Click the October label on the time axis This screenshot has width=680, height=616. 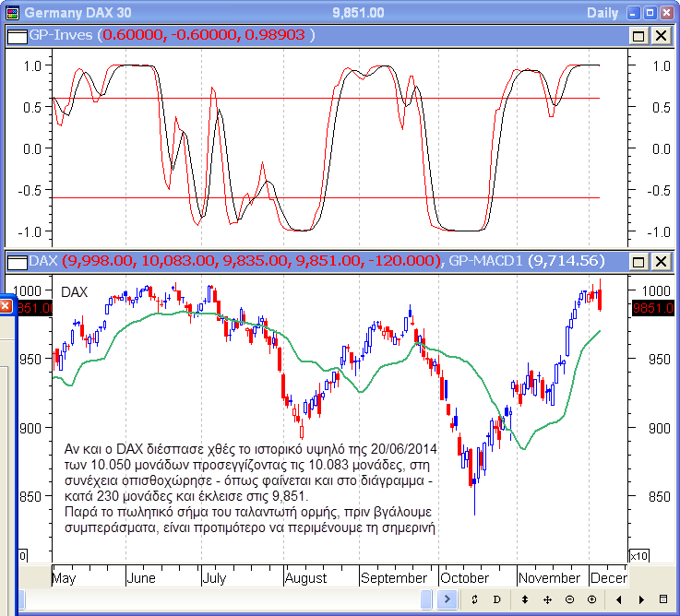pyautogui.click(x=465, y=578)
